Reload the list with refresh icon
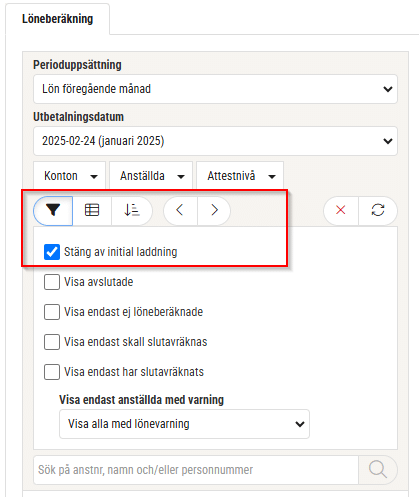Screen dimensions: 419x497 click(378, 210)
